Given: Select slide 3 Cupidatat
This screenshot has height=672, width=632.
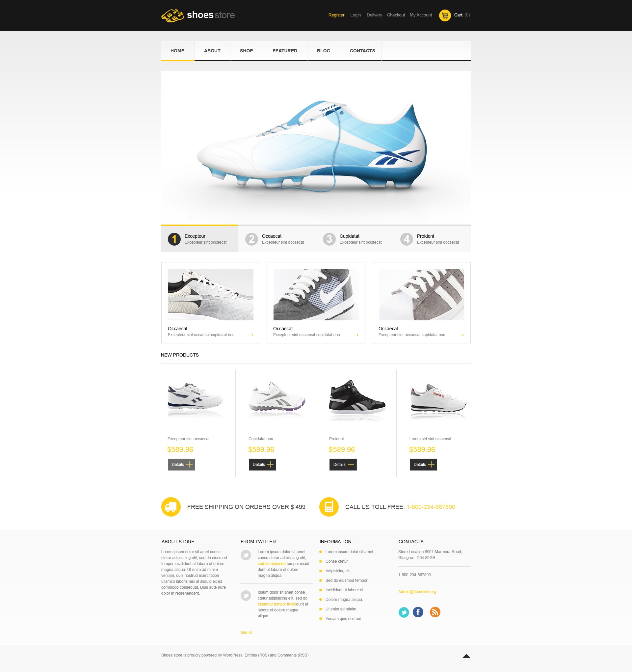Looking at the screenshot, I should (354, 239).
